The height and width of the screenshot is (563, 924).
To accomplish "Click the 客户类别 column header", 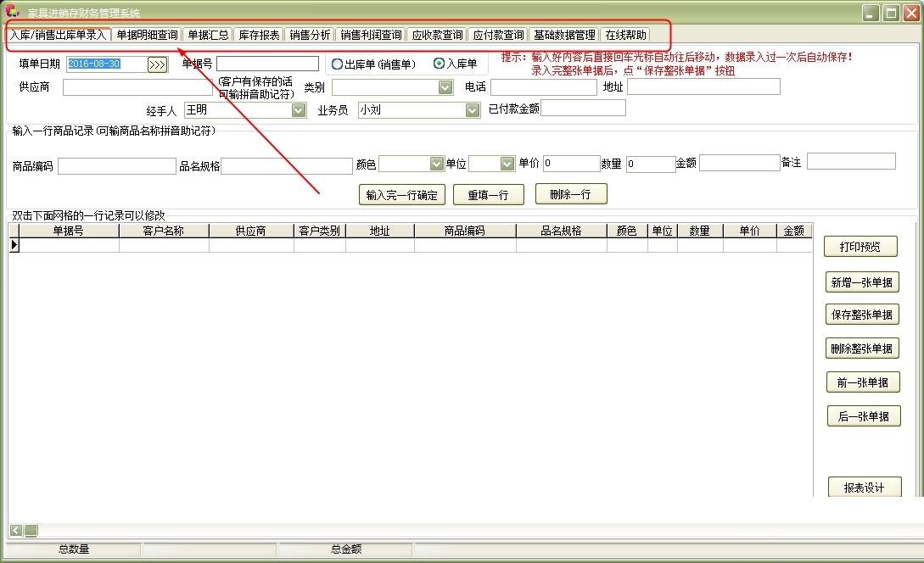I will (319, 231).
